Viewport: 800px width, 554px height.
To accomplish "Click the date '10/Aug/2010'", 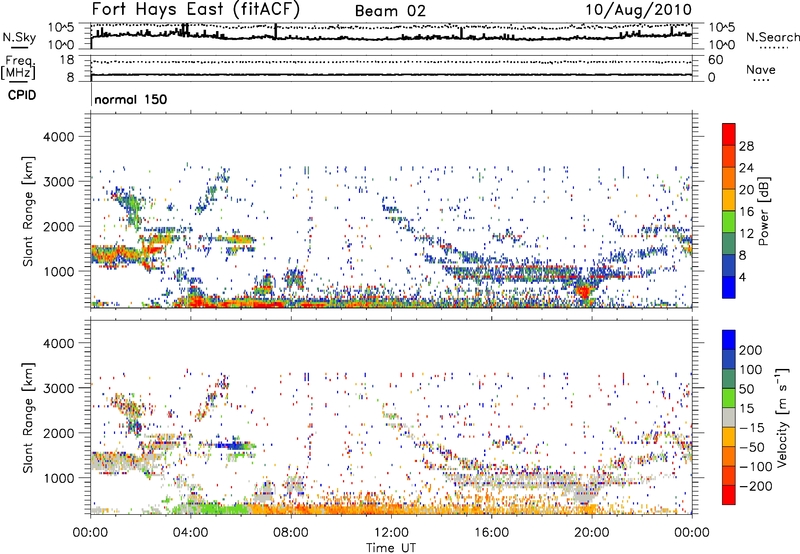I will pos(638,10).
